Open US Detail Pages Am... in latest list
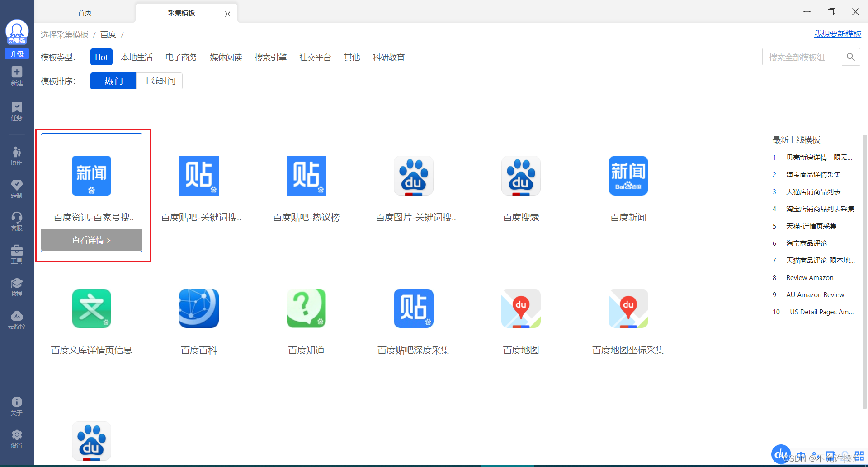 pyautogui.click(x=821, y=312)
